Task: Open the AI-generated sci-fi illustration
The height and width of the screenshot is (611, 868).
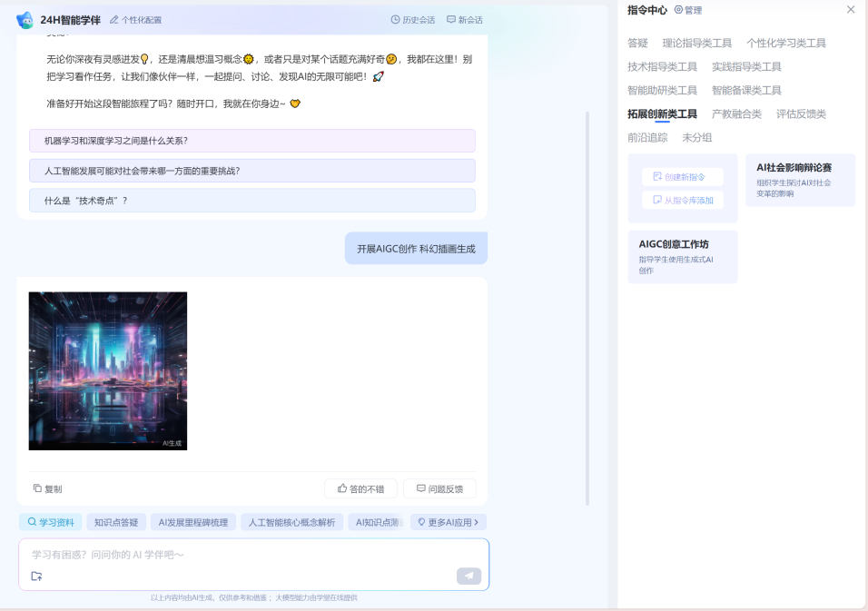Action: pos(107,370)
